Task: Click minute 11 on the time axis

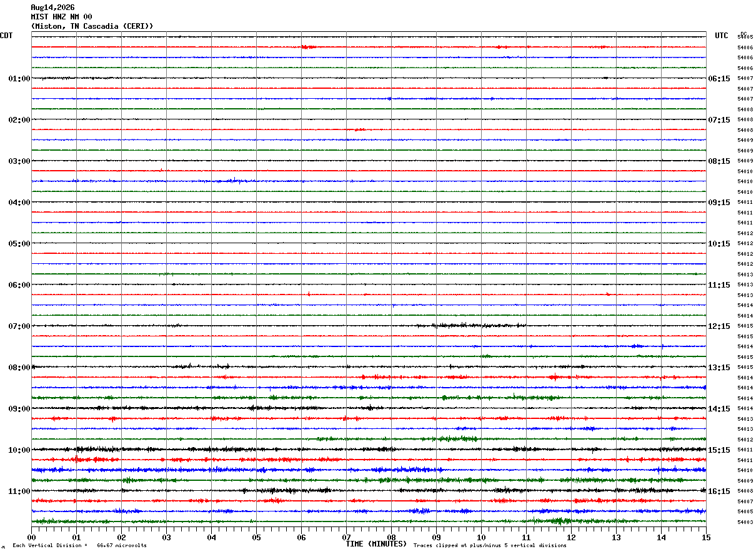Action: [x=526, y=538]
